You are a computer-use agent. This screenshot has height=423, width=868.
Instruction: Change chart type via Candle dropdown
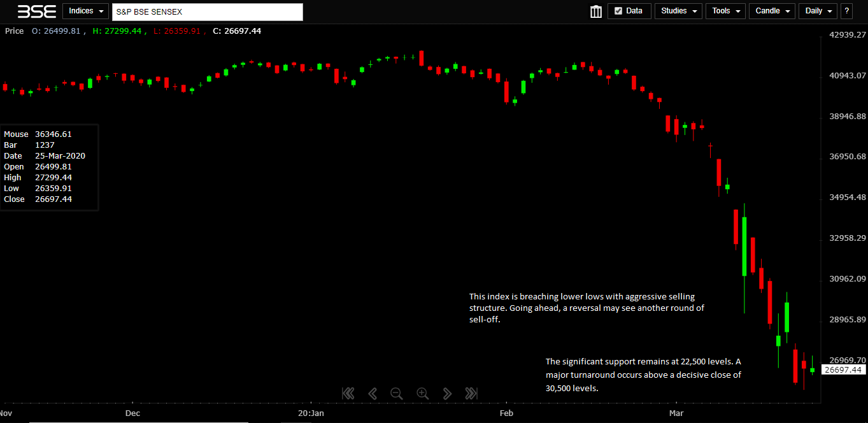tap(772, 11)
